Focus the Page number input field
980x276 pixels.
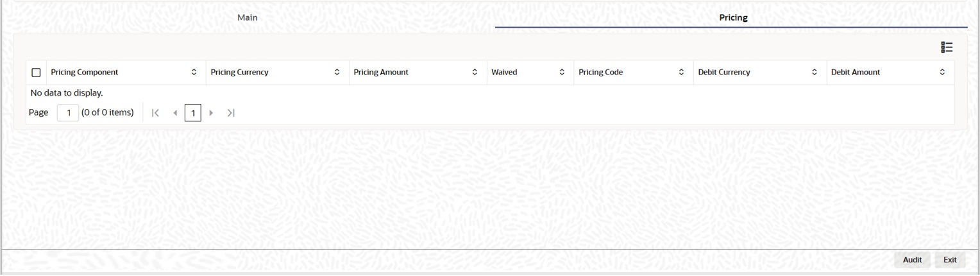click(68, 113)
